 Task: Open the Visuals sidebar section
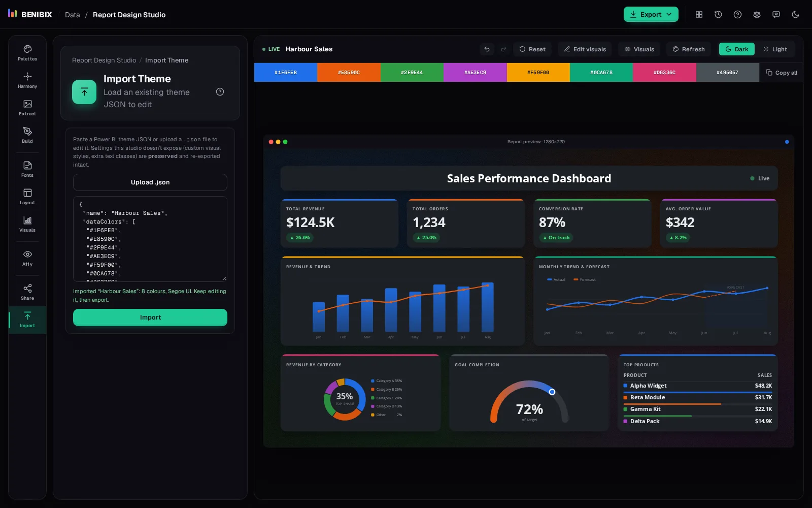[27, 224]
